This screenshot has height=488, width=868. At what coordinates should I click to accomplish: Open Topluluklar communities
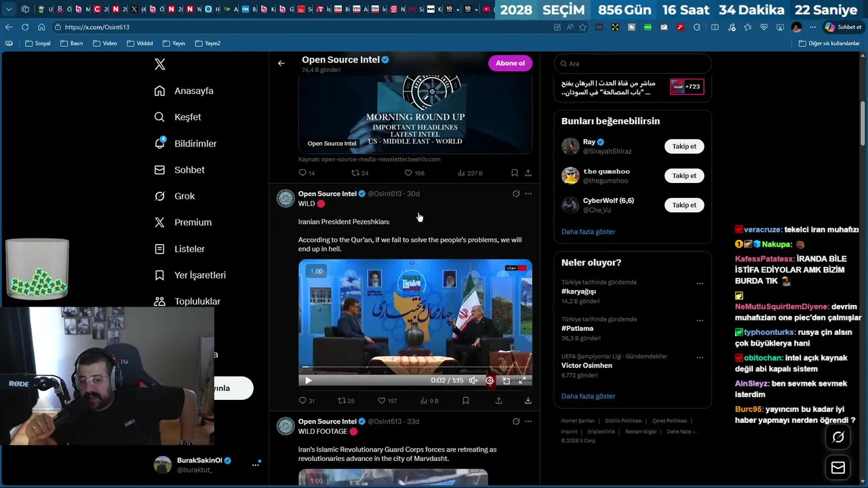point(188,302)
